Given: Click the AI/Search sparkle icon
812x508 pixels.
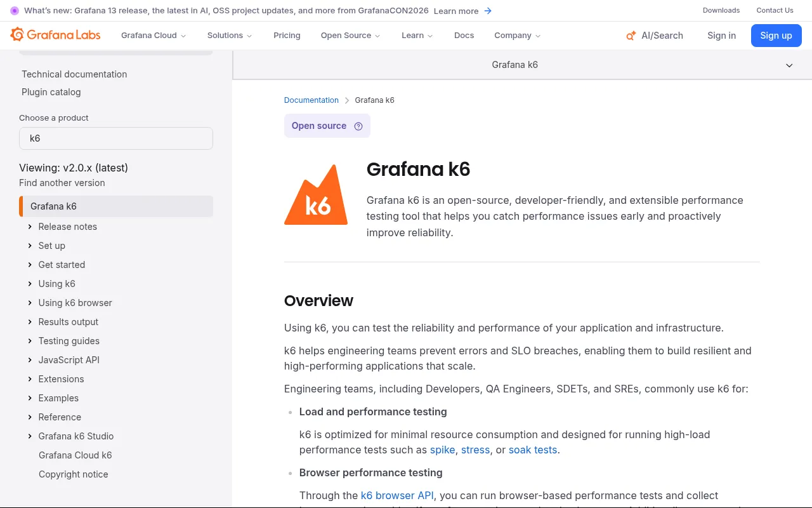Looking at the screenshot, I should 631,36.
